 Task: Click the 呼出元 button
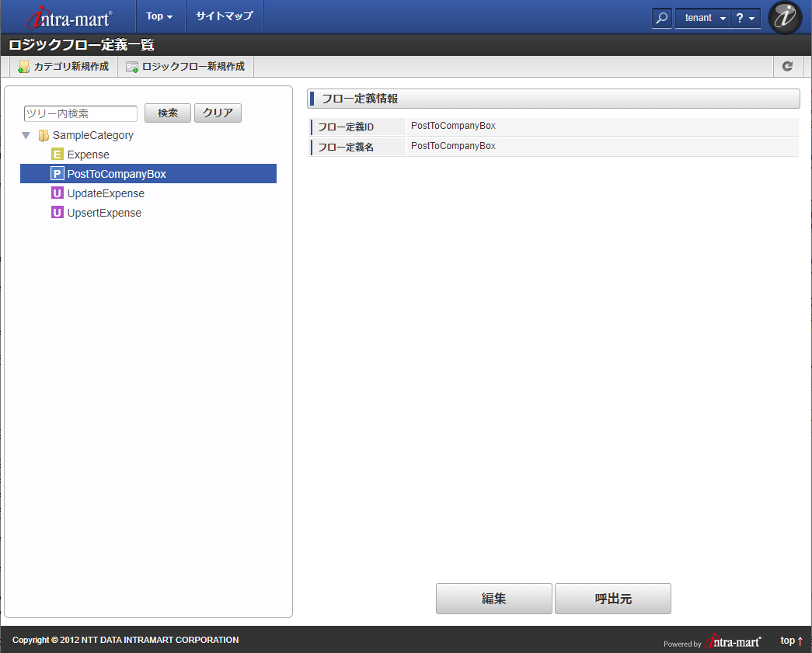612,599
